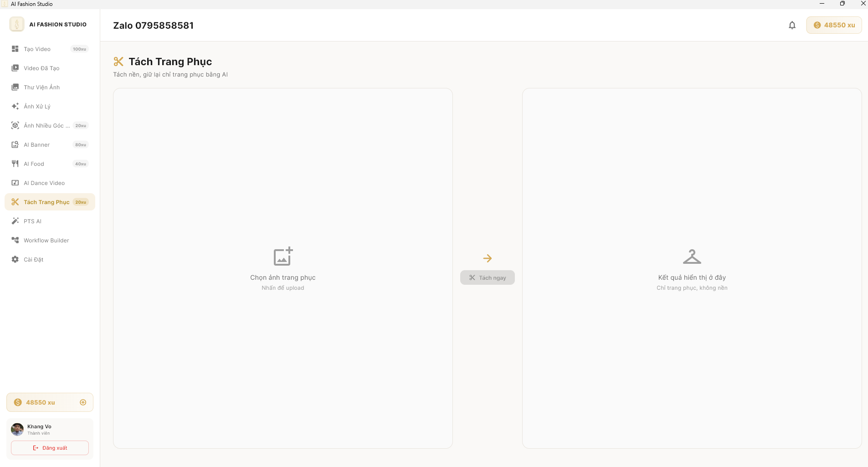
Task: Open AI Dance Video section
Action: point(44,183)
